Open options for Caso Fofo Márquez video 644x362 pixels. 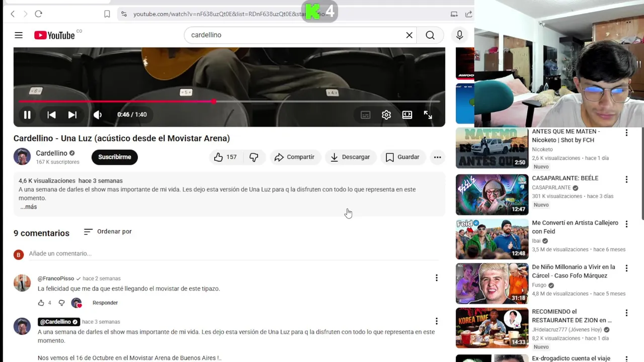(626, 268)
